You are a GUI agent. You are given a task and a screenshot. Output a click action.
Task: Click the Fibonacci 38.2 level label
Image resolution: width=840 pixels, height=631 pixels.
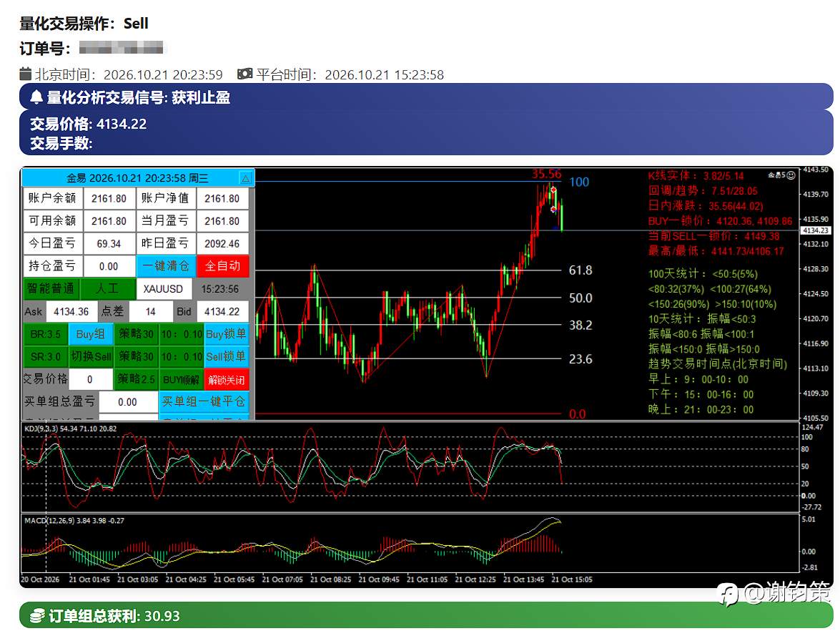point(580,325)
